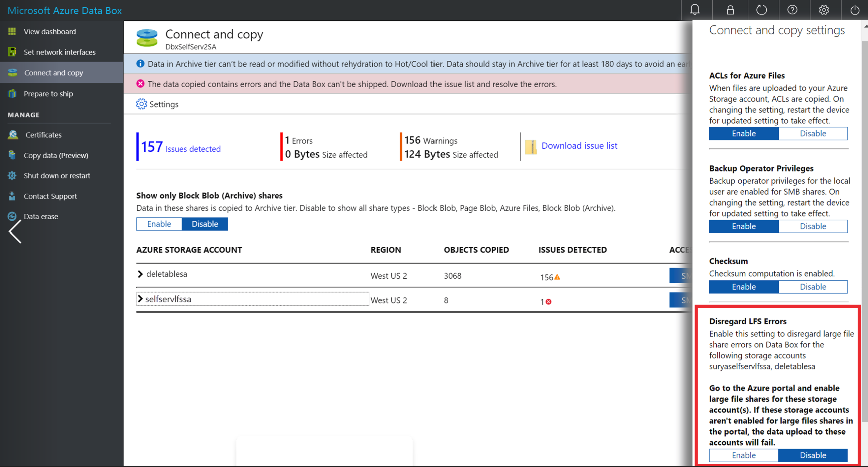Click the Set network interfaces icon
Viewport: 868px width, 467px height.
pyautogui.click(x=13, y=52)
